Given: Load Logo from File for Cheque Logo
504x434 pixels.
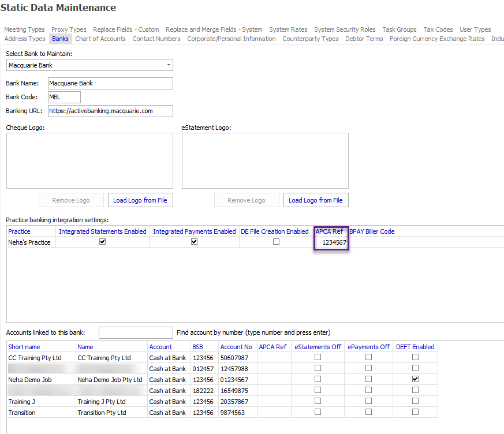Looking at the screenshot, I should [x=140, y=200].
